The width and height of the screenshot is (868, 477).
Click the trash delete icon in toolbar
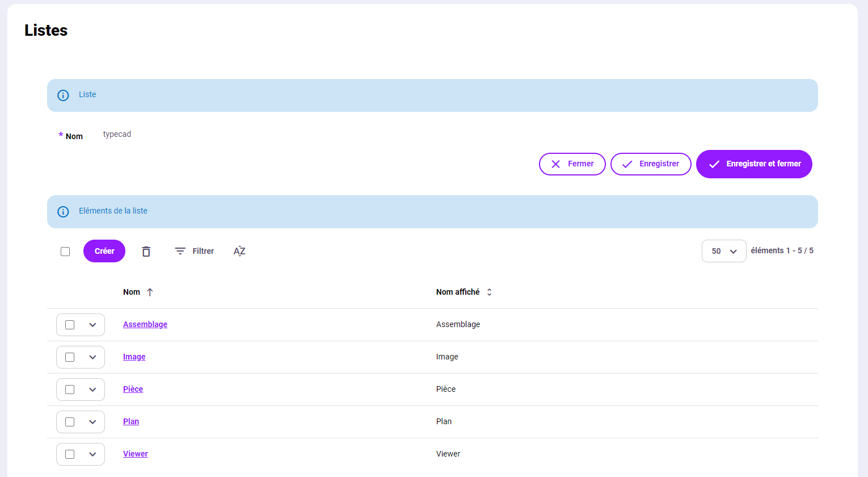[x=146, y=251]
